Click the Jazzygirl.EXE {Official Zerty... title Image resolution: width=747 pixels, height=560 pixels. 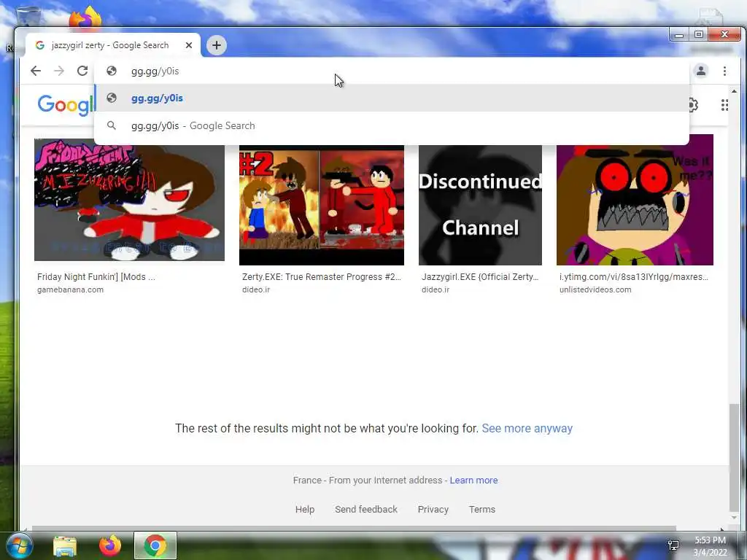pyautogui.click(x=480, y=276)
